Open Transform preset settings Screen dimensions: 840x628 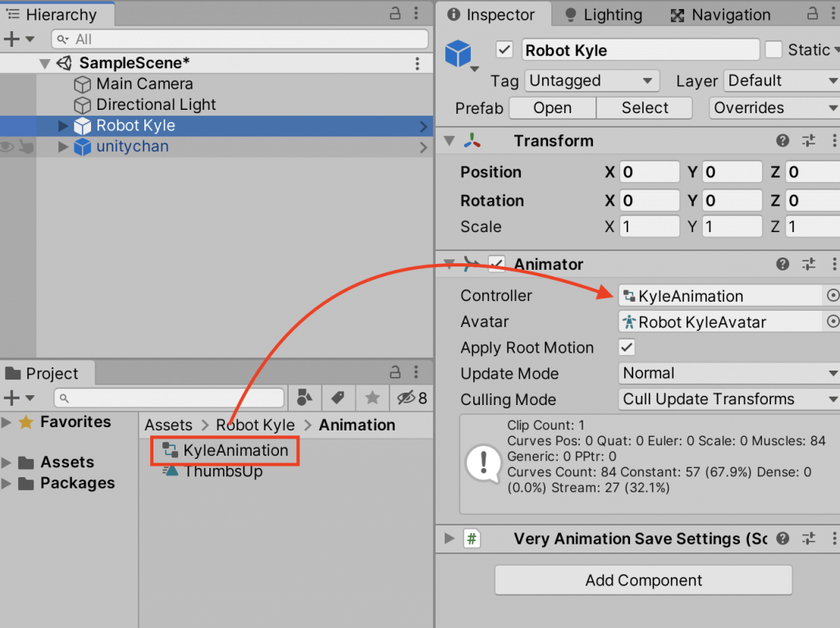808,141
